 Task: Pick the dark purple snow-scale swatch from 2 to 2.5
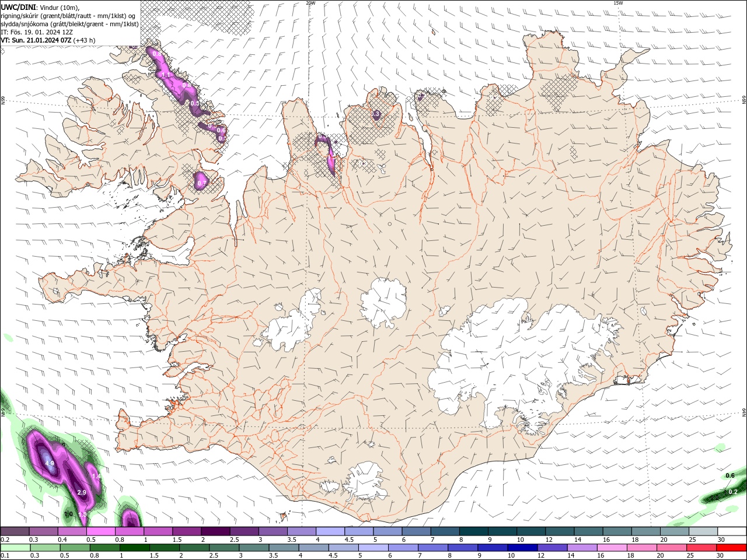tap(215, 531)
